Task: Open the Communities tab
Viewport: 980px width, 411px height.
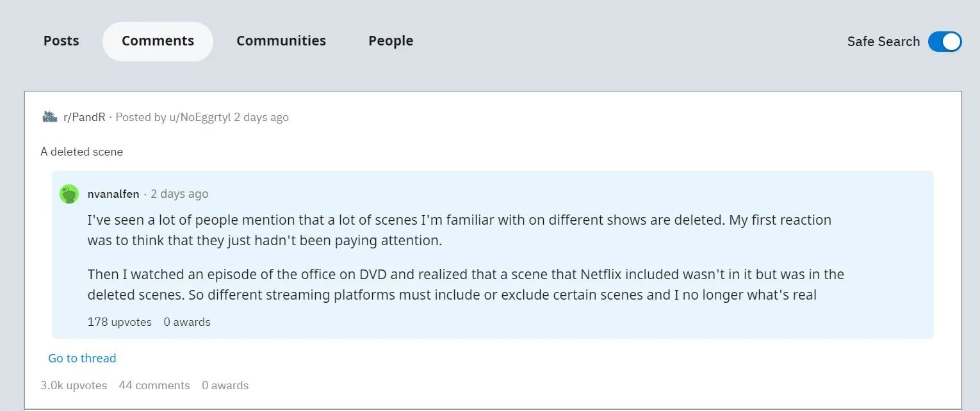Action: [x=281, y=41]
